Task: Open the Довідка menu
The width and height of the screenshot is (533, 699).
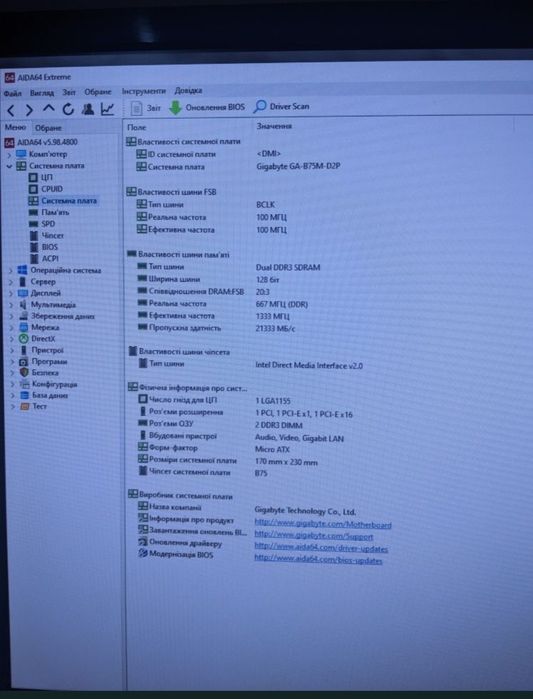Action: (188, 90)
